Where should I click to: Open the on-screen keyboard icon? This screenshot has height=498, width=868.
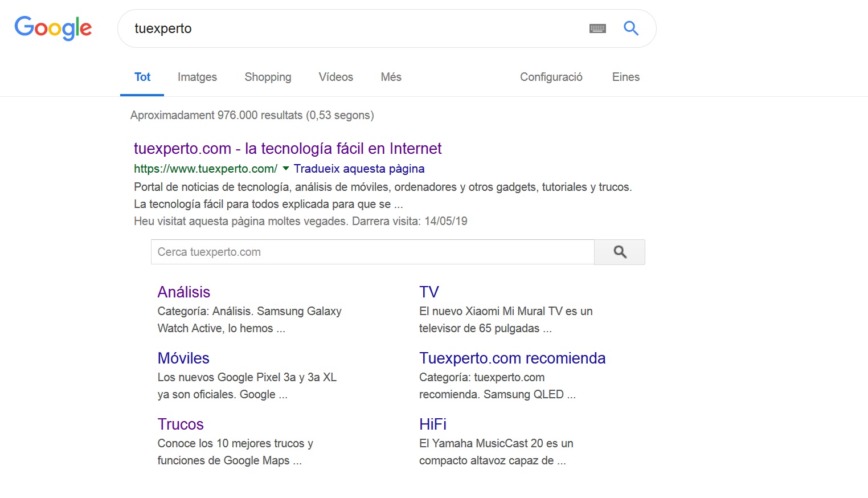click(x=597, y=28)
